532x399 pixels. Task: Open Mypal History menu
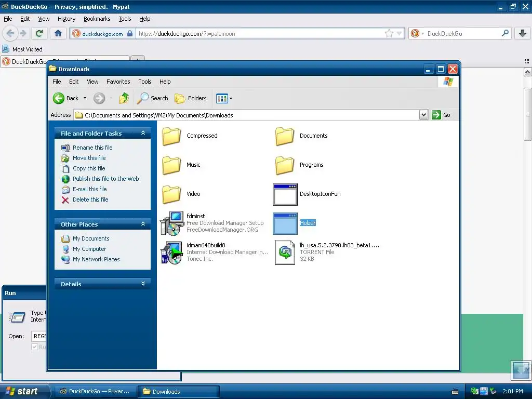66,19
